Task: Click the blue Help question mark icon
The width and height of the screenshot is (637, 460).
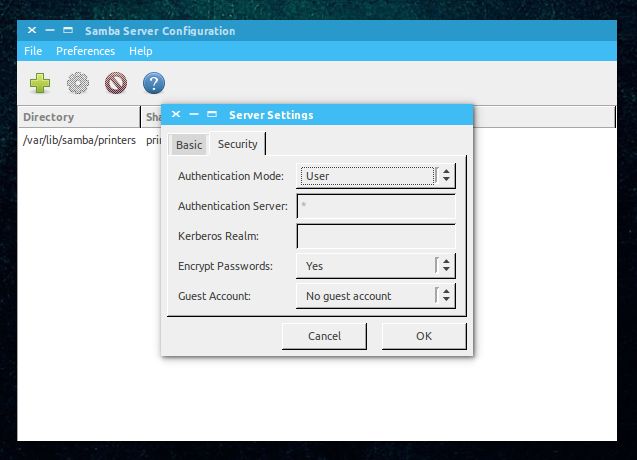Action: pos(154,84)
